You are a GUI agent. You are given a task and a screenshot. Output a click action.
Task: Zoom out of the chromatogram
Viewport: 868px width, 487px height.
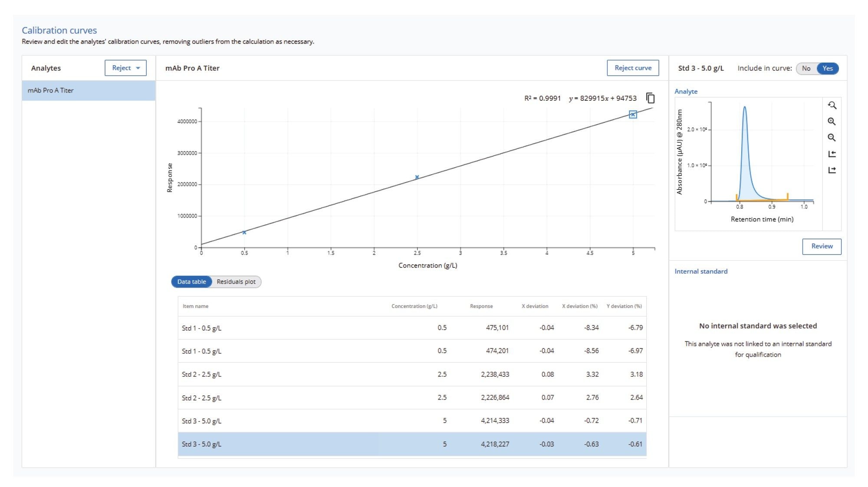832,138
